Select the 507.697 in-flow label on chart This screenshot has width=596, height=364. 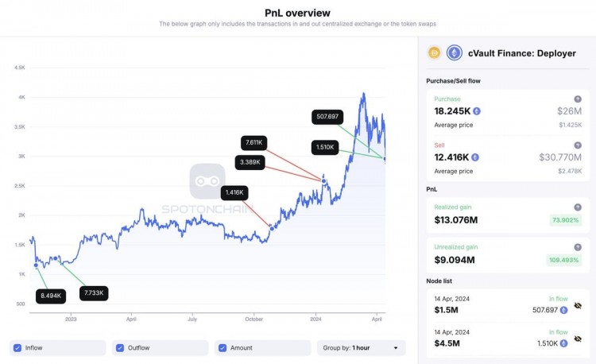(x=327, y=117)
